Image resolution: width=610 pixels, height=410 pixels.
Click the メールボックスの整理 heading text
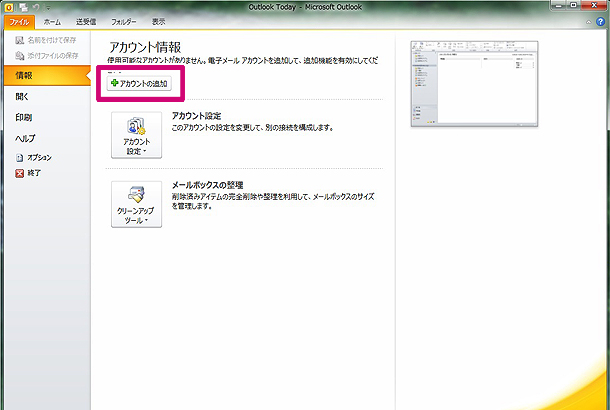tap(208, 185)
